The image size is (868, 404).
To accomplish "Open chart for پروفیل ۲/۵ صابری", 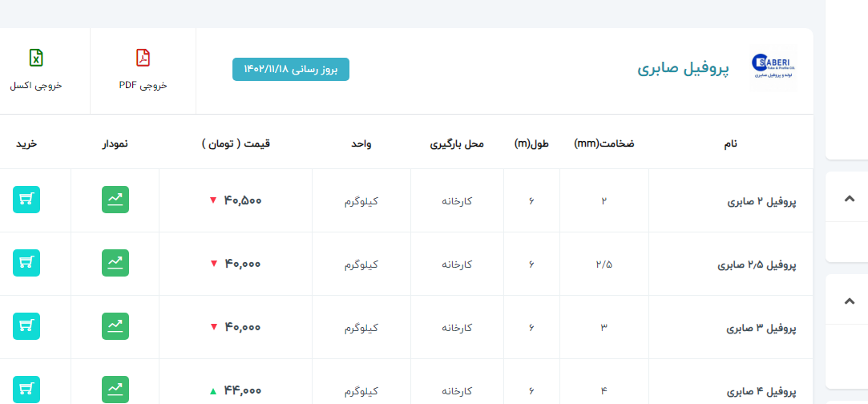I will tap(115, 262).
